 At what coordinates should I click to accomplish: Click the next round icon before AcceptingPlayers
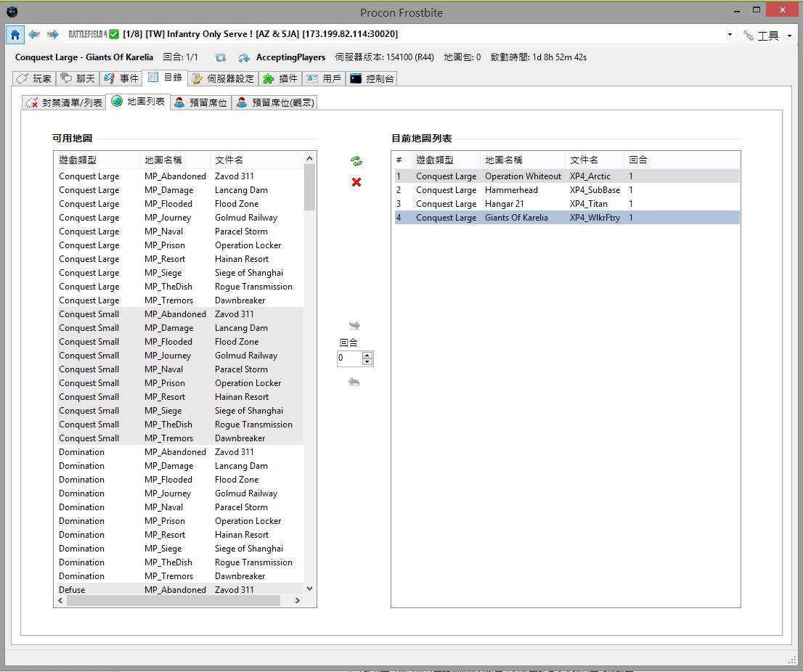[x=244, y=58]
